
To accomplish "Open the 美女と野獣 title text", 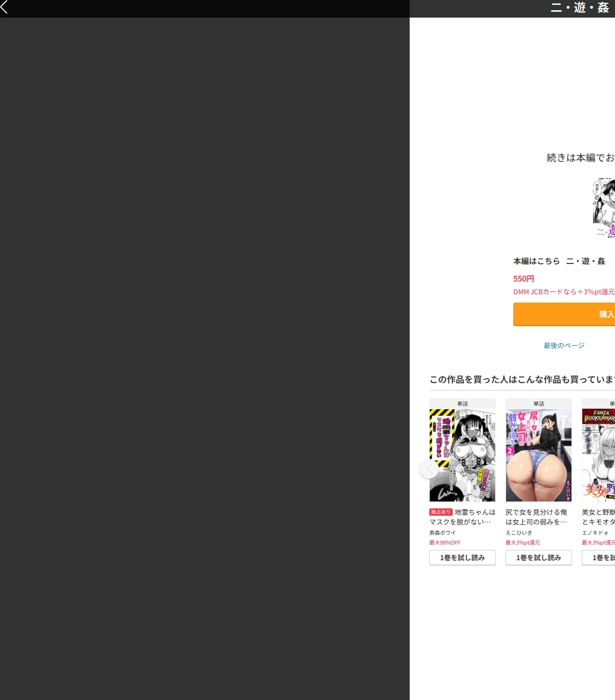I will [598, 517].
